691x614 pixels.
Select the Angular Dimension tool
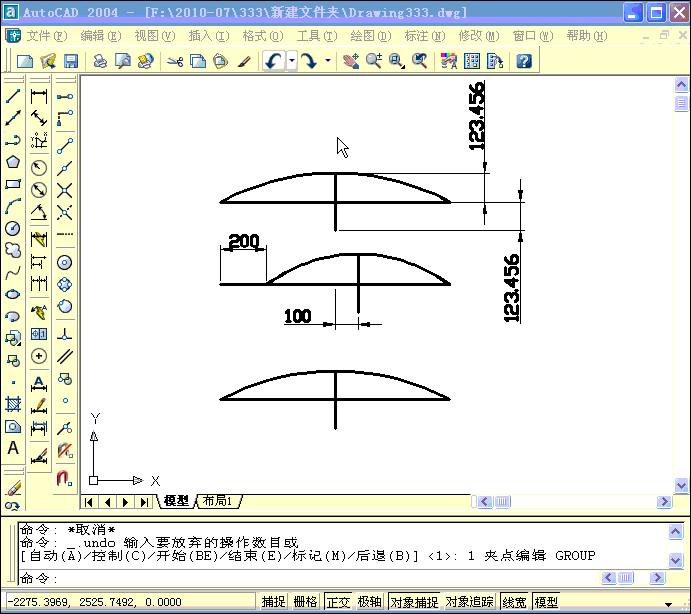39,212
